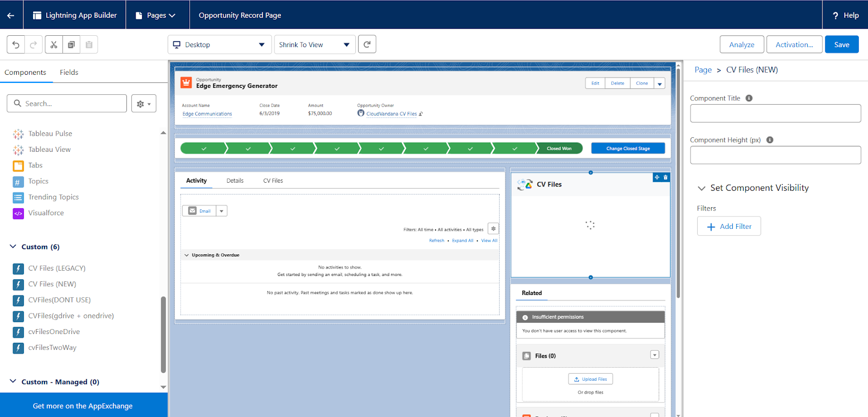868x417 pixels.
Task: Collapse the Custom (6) section
Action: click(x=13, y=247)
